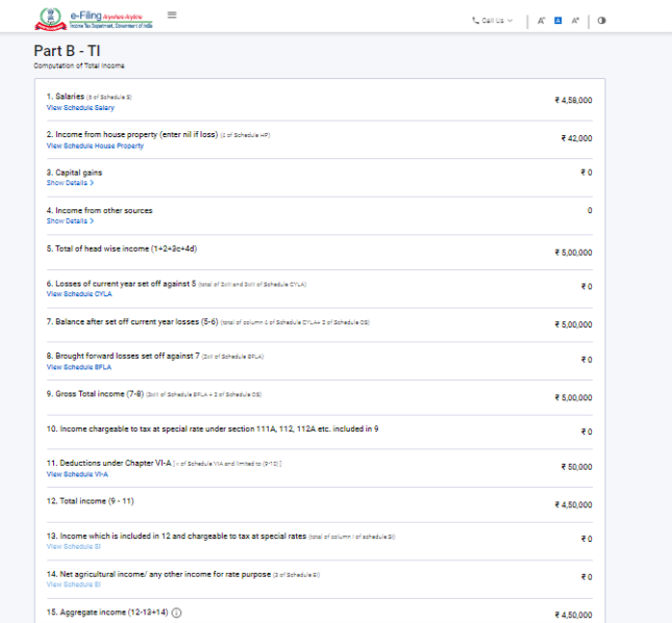Decrease text size with small A icon
The image size is (672, 623).
coord(542,19)
